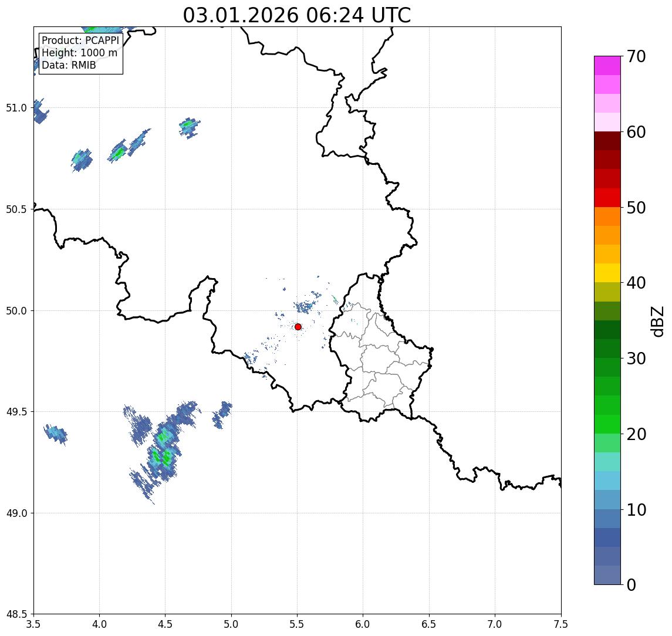Click the colorbar tick label 10

(636, 510)
